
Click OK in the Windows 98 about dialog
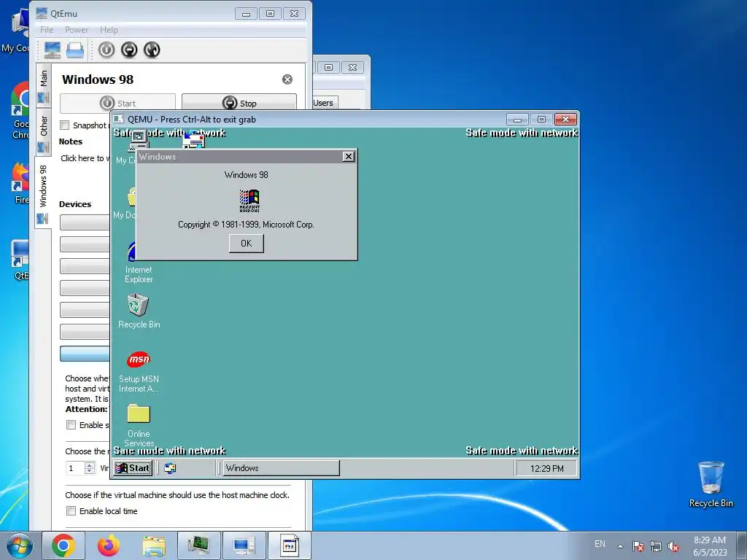pyautogui.click(x=246, y=244)
